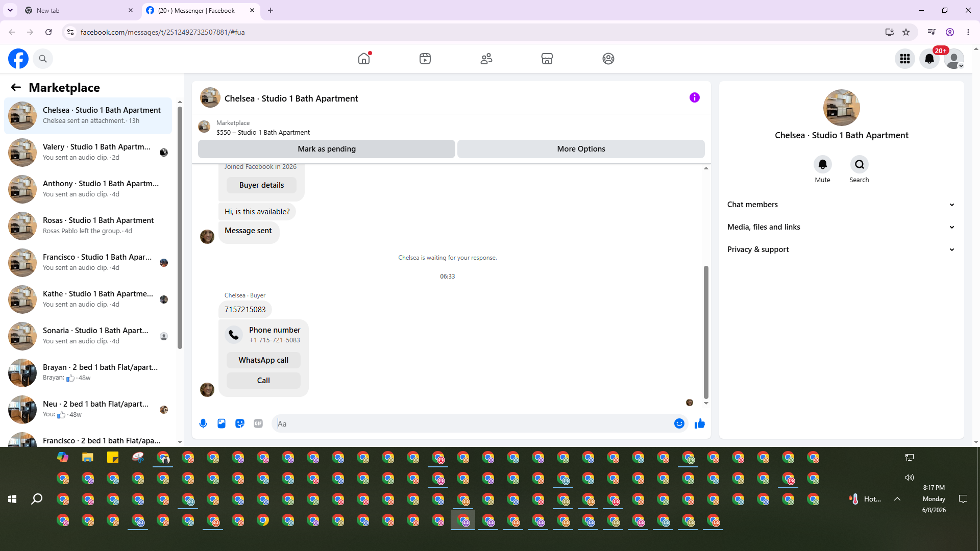Open the Chelsea · Studio 1 Bath Apartment chat

click(x=88, y=116)
